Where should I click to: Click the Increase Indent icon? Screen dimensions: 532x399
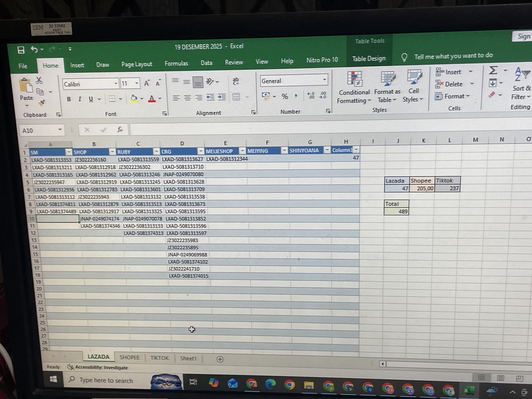pyautogui.click(x=222, y=98)
